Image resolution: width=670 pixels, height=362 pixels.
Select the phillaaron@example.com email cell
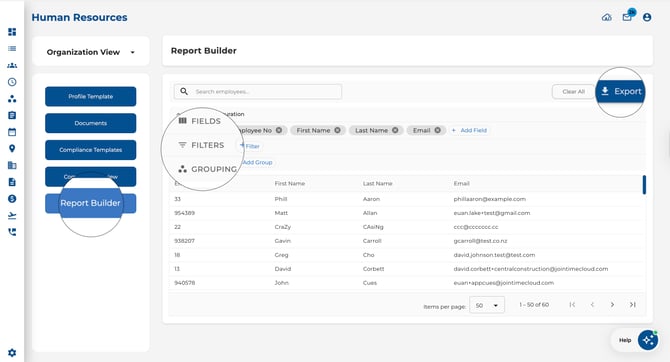[x=490, y=199]
